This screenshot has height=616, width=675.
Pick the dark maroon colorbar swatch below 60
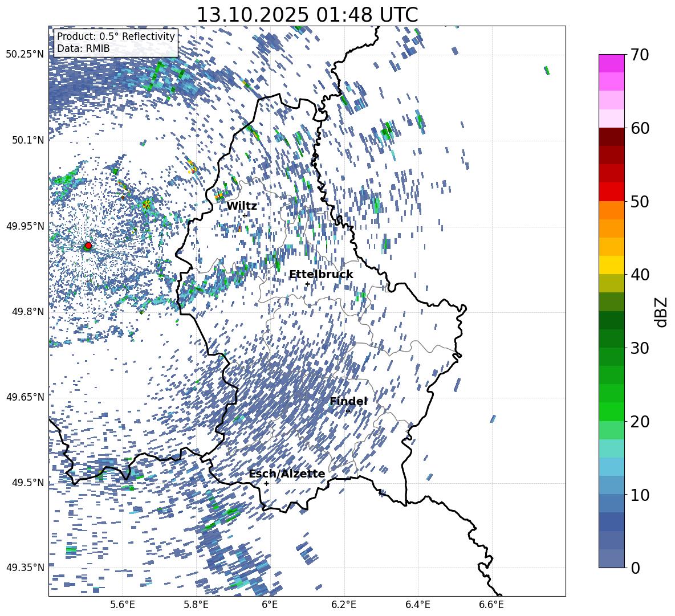pyautogui.click(x=611, y=137)
